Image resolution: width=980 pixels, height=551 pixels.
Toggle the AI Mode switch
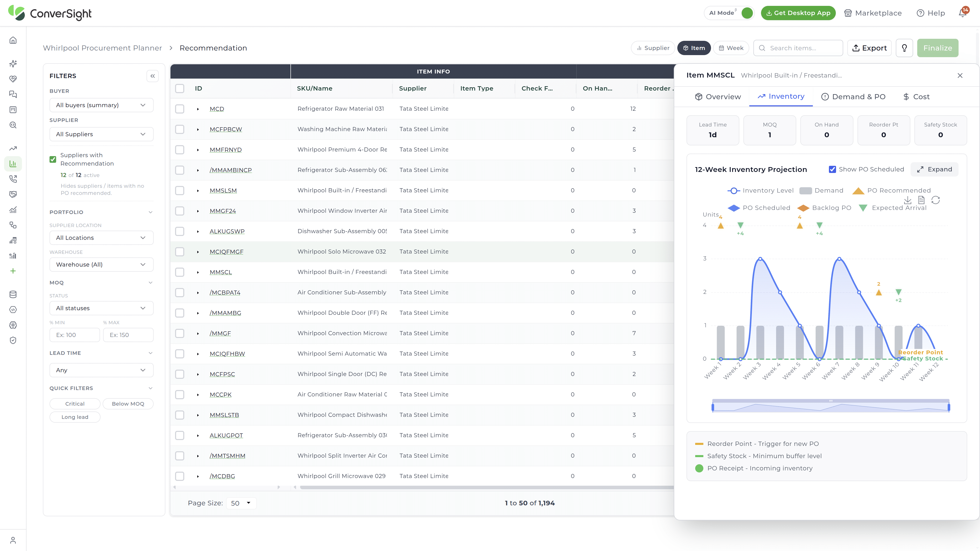(747, 13)
